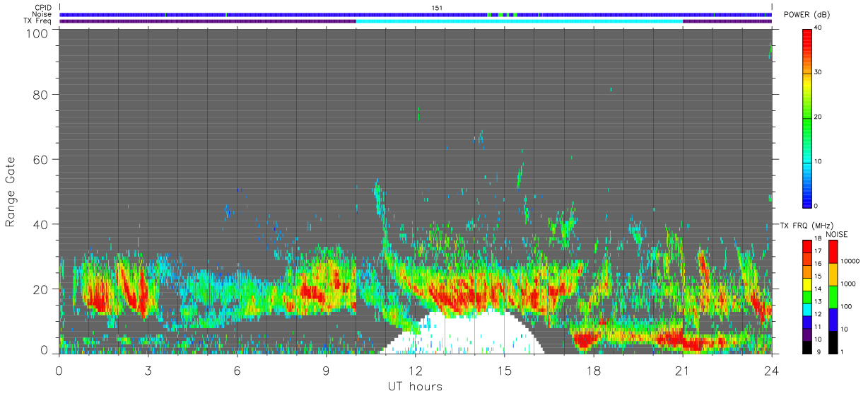Click the Range Gate axis title
This screenshot has width=868, height=401.
coord(11,192)
